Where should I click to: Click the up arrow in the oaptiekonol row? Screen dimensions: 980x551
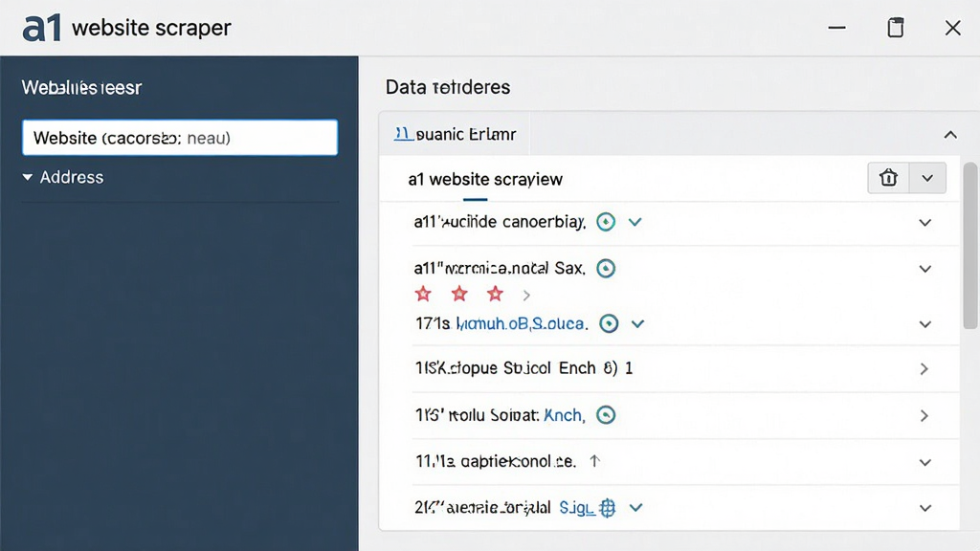[x=595, y=461]
